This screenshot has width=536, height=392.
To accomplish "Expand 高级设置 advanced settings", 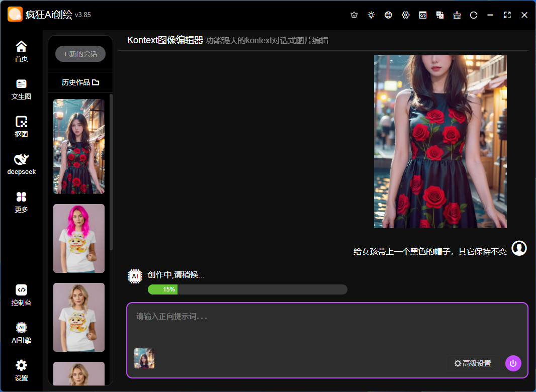I will (x=473, y=363).
